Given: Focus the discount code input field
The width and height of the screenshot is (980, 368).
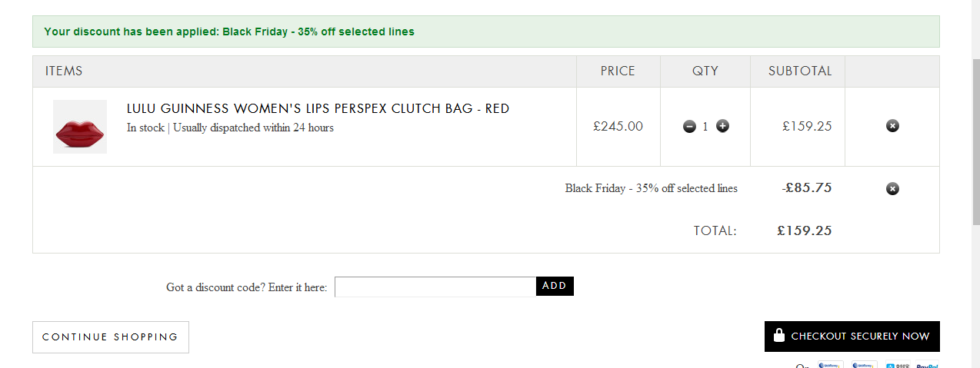Looking at the screenshot, I should pyautogui.click(x=435, y=287).
